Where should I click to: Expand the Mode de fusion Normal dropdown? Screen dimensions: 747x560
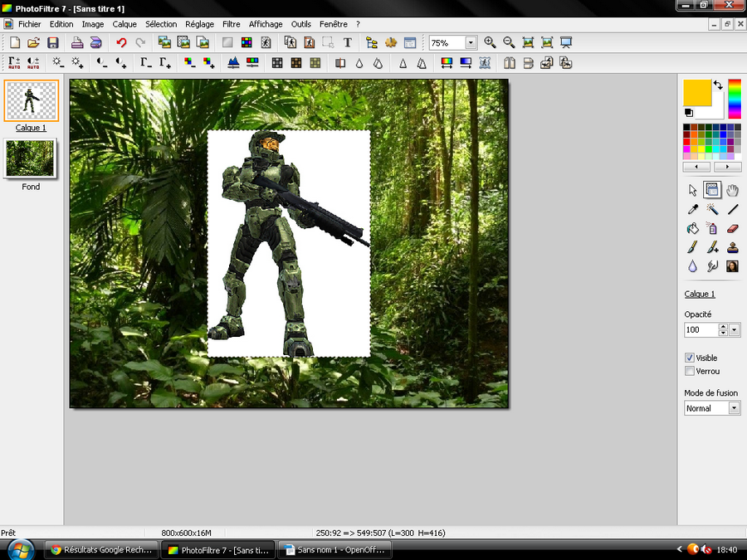click(735, 408)
